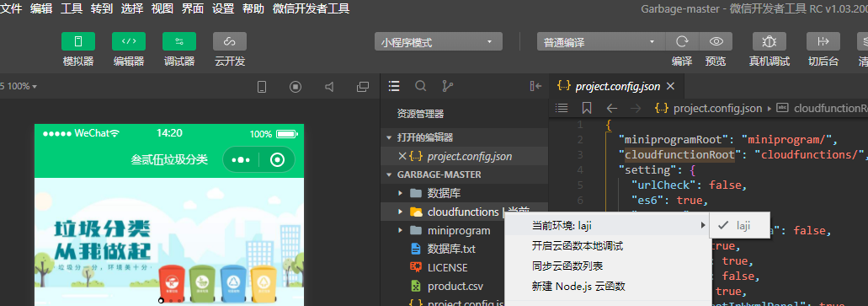
Task: Click the navigate forward arrow
Action: pyautogui.click(x=636, y=108)
